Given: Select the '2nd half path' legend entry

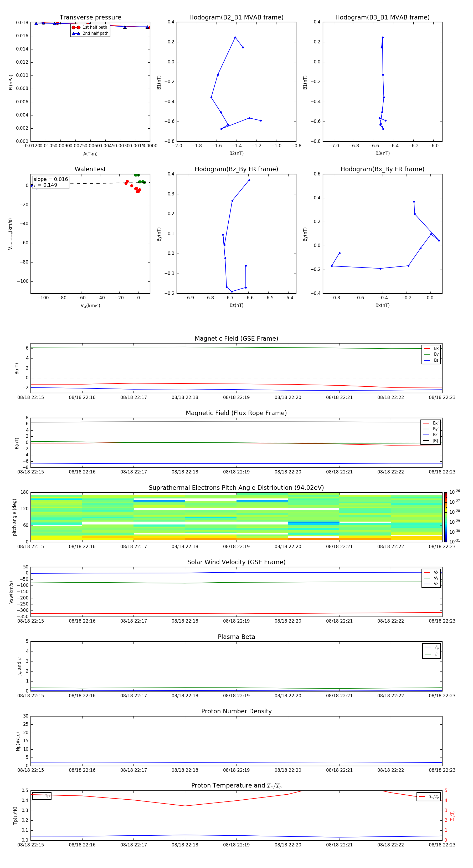Looking at the screenshot, I should tap(90, 33).
